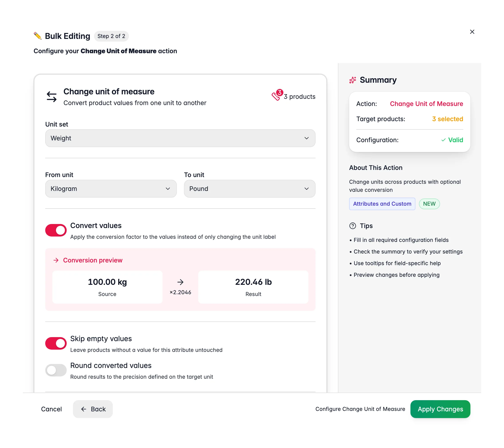Click the sparkle icon next to Summary
Image resolution: width=504 pixels, height=448 pixels.
coord(353,80)
